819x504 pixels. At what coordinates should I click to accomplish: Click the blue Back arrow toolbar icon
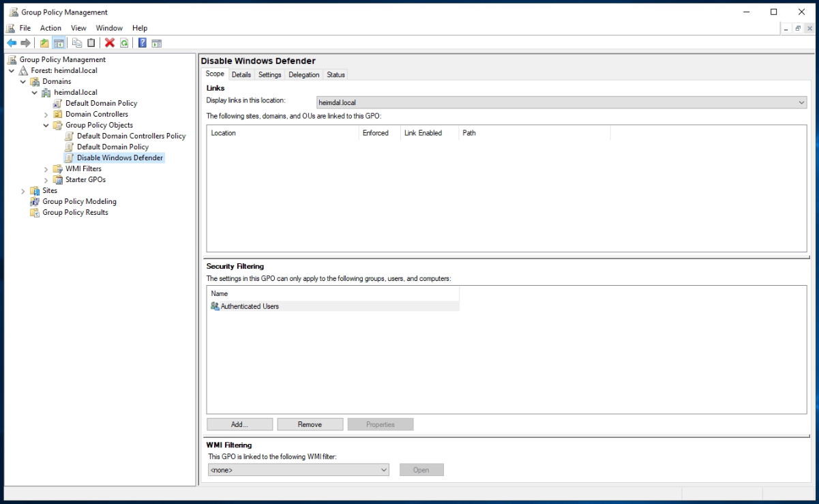[x=11, y=43]
